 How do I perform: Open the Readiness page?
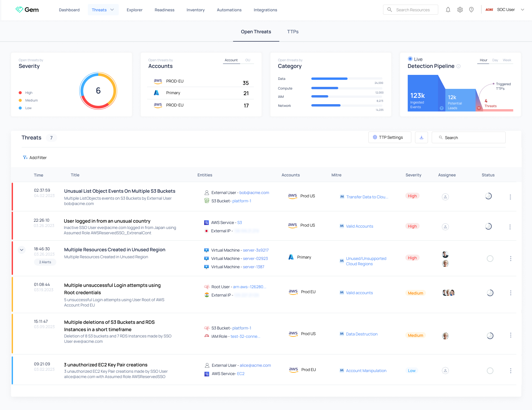point(165,10)
